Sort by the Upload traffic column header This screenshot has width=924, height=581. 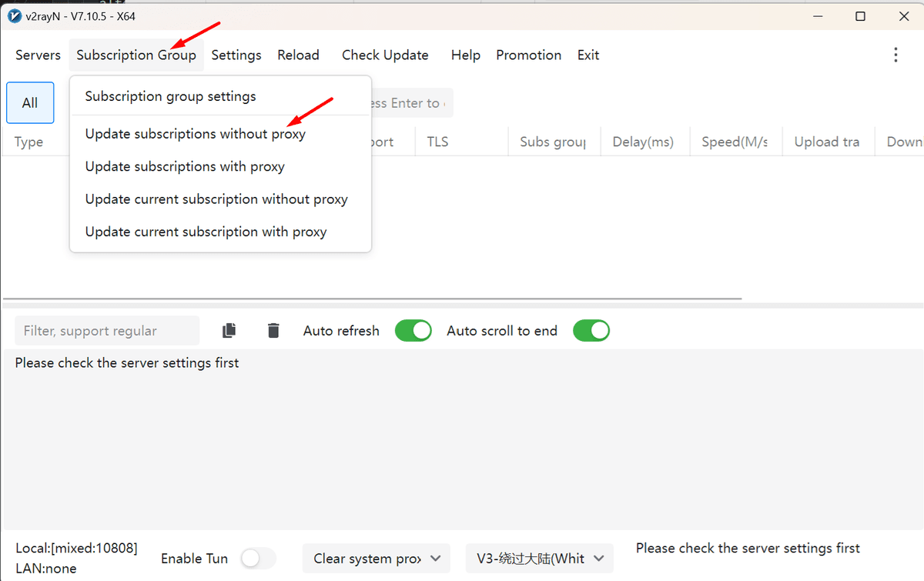tap(829, 142)
